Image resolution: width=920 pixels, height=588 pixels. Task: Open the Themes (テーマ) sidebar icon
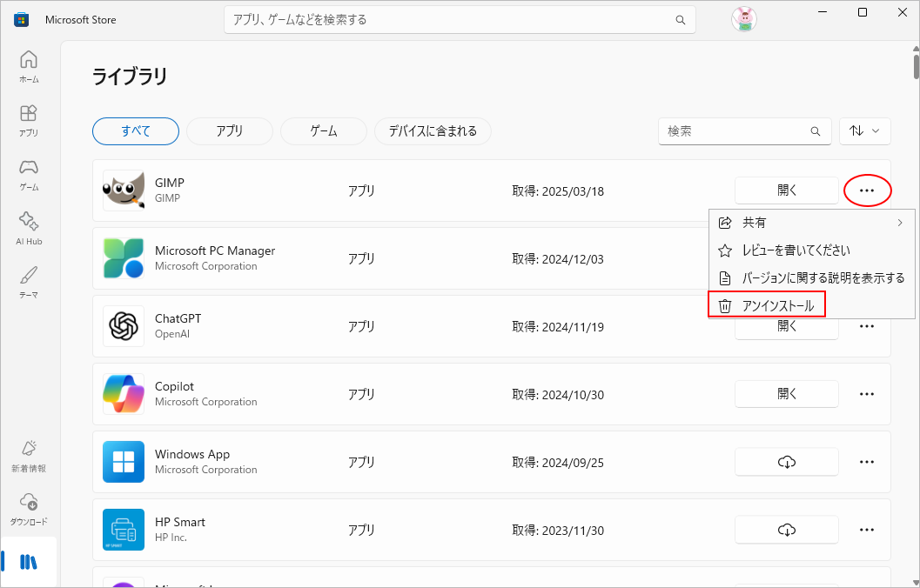29,282
